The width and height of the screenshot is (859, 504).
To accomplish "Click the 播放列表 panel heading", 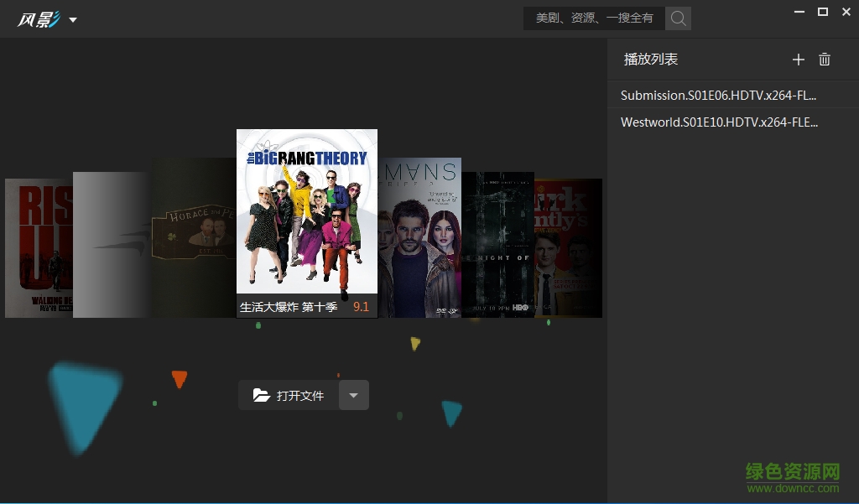I will 651,60.
